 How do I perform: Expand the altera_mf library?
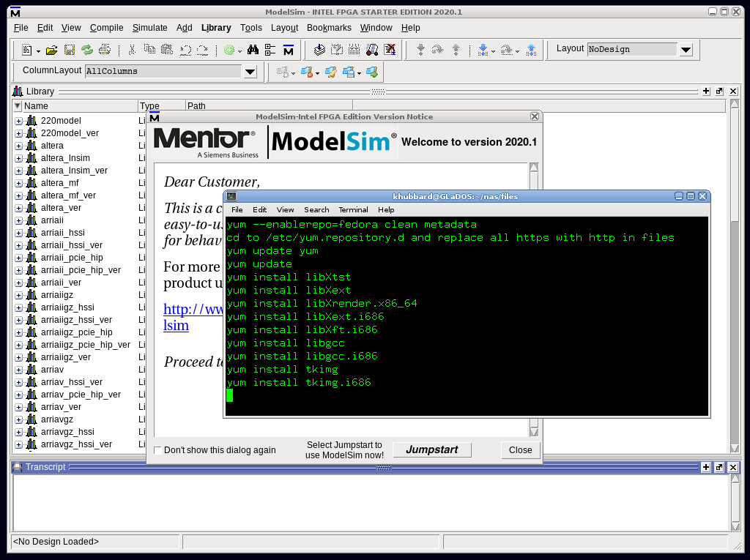18,183
